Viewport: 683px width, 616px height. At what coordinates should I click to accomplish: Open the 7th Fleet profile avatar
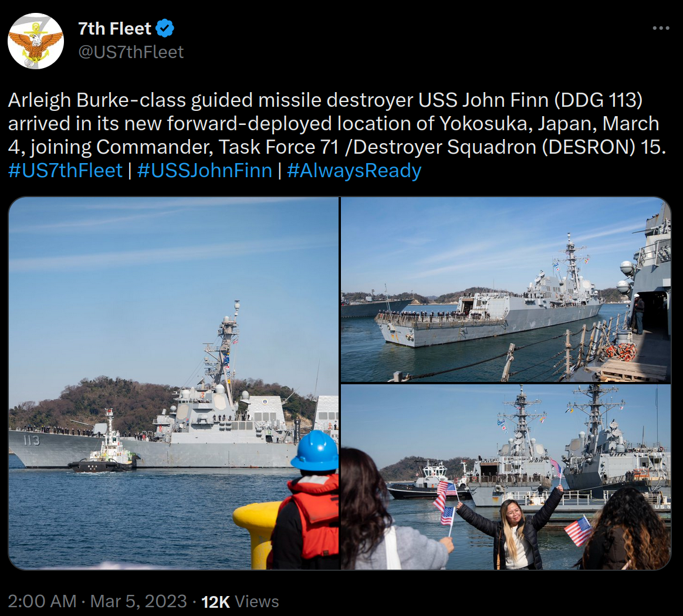click(36, 41)
